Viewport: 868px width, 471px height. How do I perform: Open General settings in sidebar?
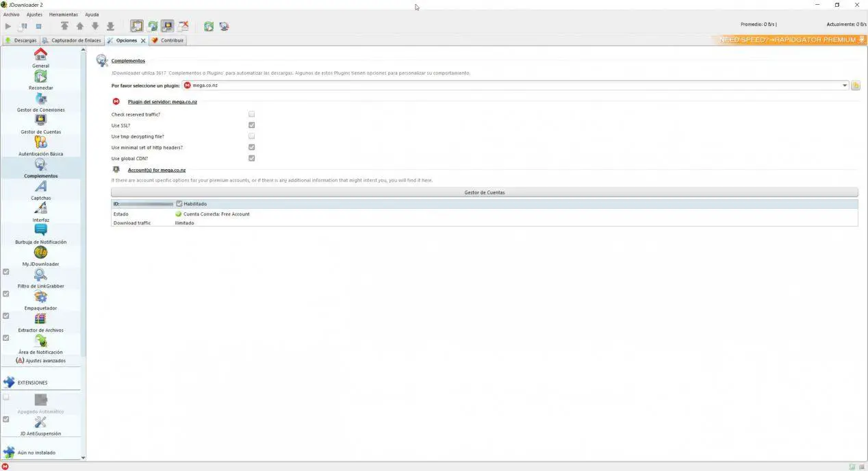(x=40, y=58)
